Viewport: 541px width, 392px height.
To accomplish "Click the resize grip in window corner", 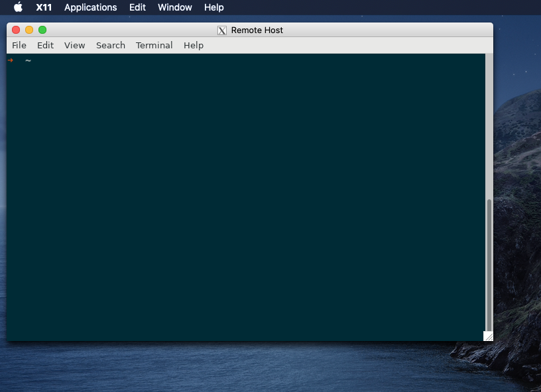I will [488, 336].
